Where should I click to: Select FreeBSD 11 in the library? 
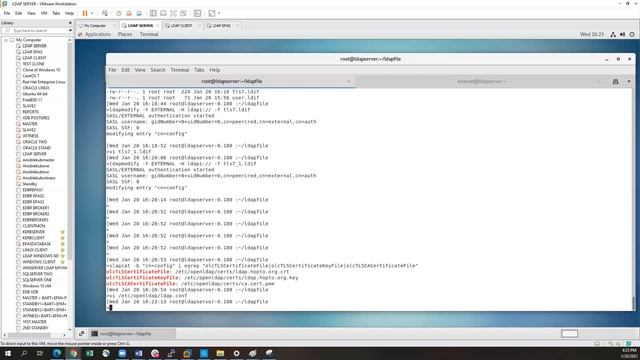(32, 100)
